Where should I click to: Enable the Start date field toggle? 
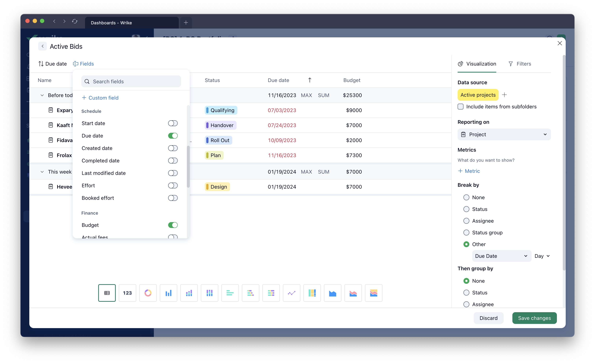pos(173,123)
